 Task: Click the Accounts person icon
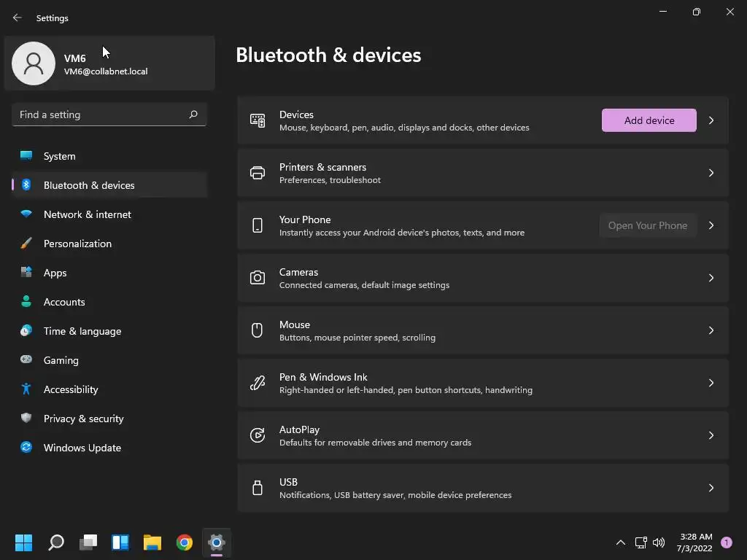click(26, 301)
